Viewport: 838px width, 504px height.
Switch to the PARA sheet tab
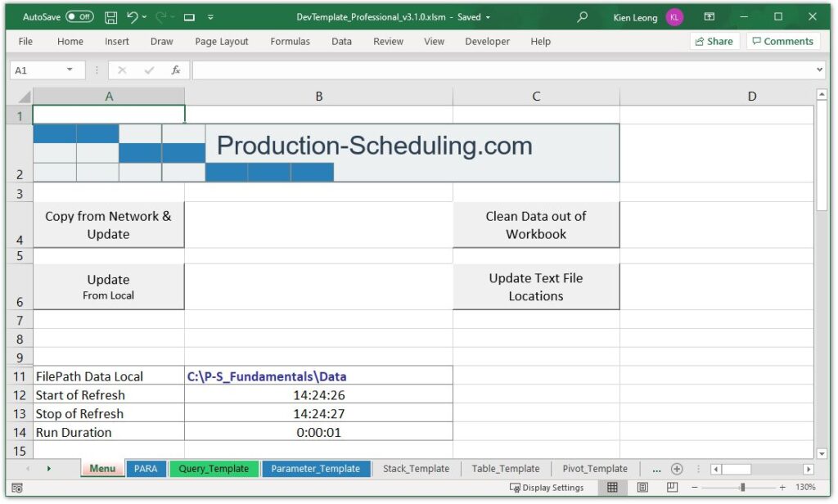(146, 469)
